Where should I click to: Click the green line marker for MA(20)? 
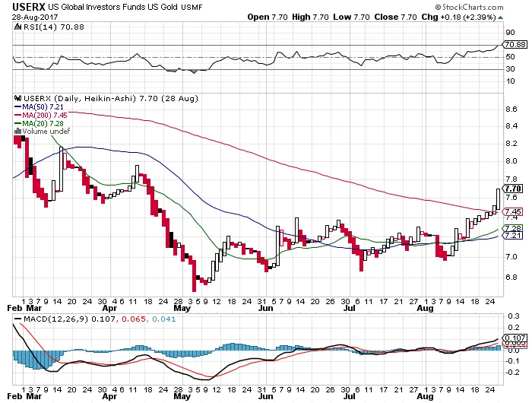[x=17, y=124]
